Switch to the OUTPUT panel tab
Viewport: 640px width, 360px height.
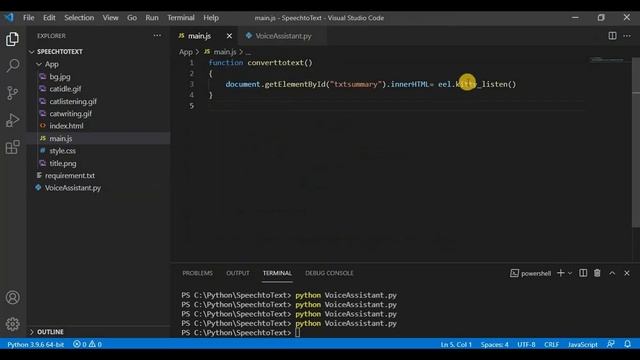click(x=238, y=273)
